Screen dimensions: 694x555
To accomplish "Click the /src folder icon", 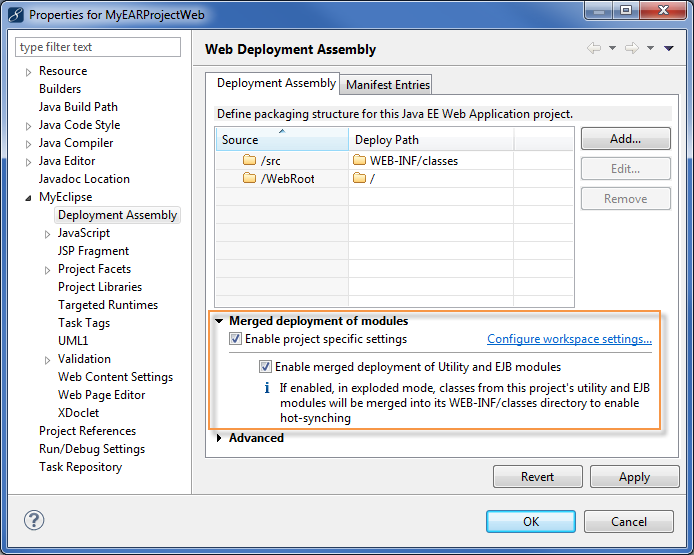I will 250,160.
